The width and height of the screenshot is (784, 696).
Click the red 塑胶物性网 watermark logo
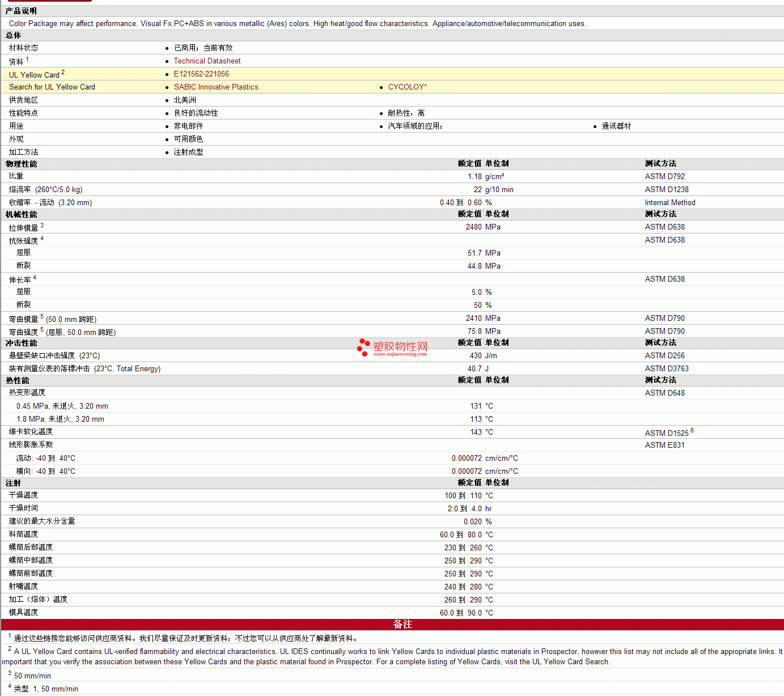[400, 346]
